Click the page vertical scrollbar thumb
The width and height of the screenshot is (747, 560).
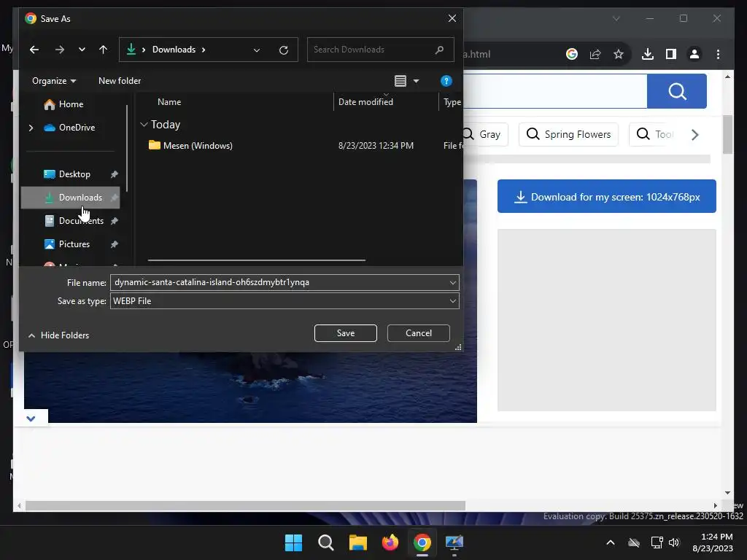coord(727,135)
